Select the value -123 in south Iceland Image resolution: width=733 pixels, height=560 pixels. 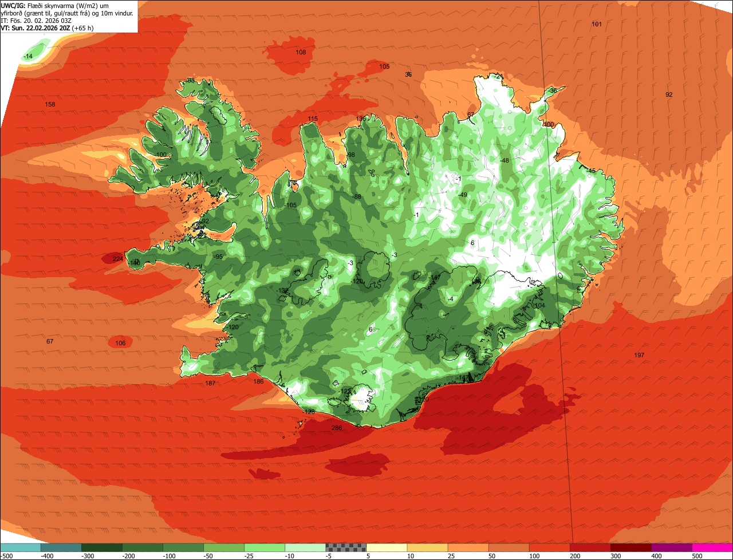pos(345,391)
